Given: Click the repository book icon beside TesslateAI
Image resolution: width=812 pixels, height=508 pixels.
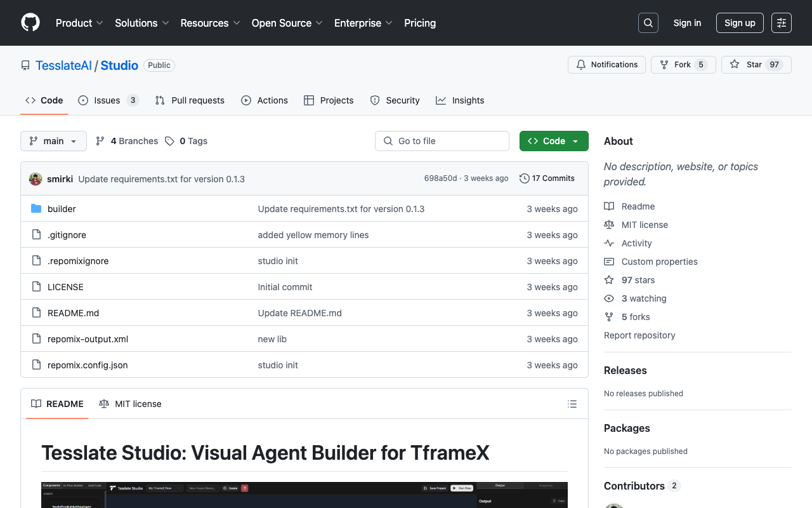Looking at the screenshot, I should click(x=25, y=65).
